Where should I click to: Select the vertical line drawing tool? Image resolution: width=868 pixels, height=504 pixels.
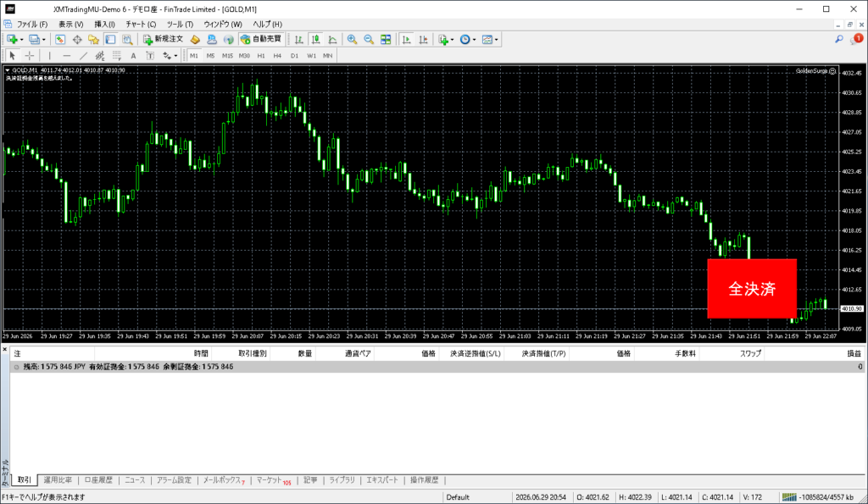(x=49, y=55)
